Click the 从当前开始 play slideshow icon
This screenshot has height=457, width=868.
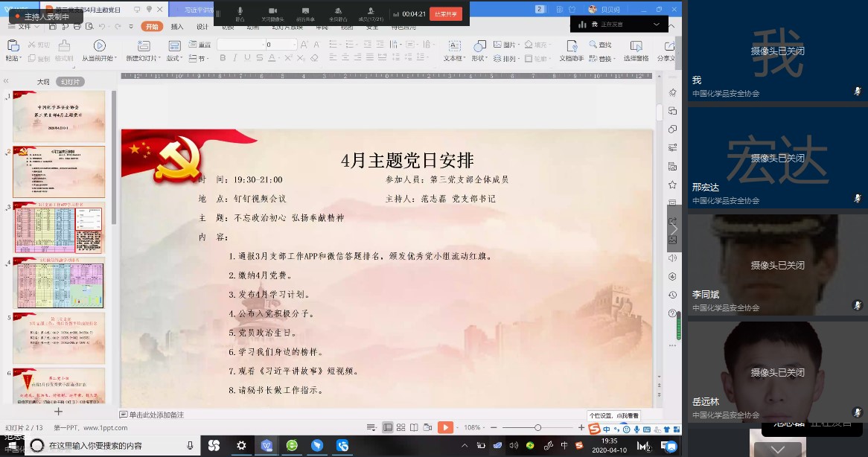[x=99, y=46]
